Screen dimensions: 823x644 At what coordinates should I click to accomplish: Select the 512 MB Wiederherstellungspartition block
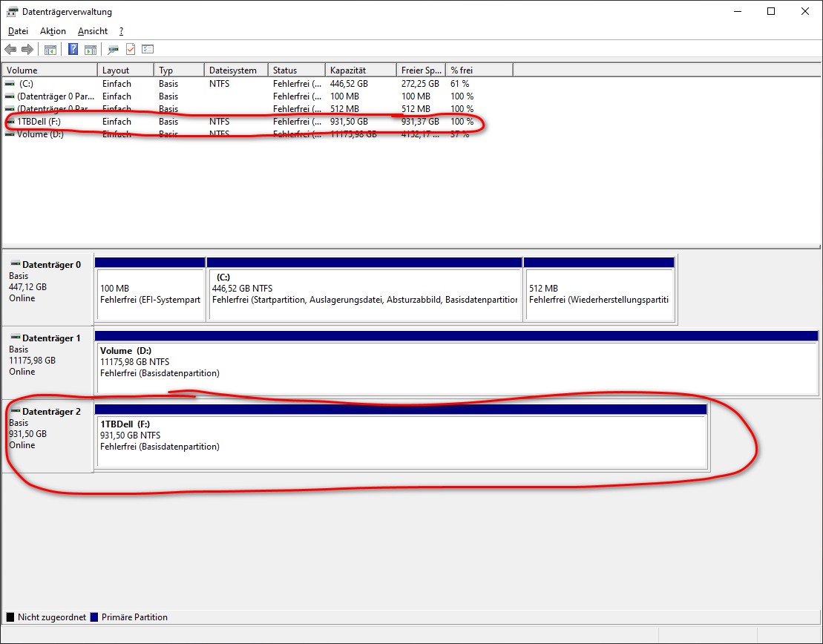pos(599,289)
